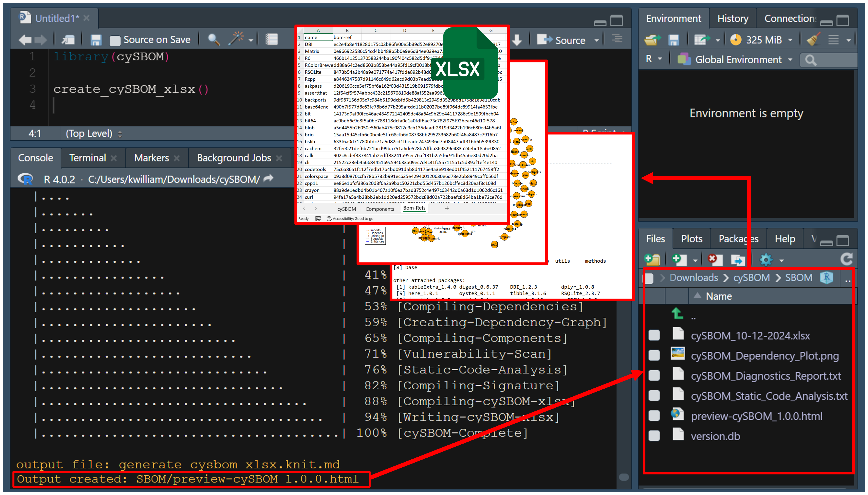This screenshot has height=495, width=868.
Task: Toggle the select-all checkbox in Files breadcrumb
Action: tap(649, 278)
